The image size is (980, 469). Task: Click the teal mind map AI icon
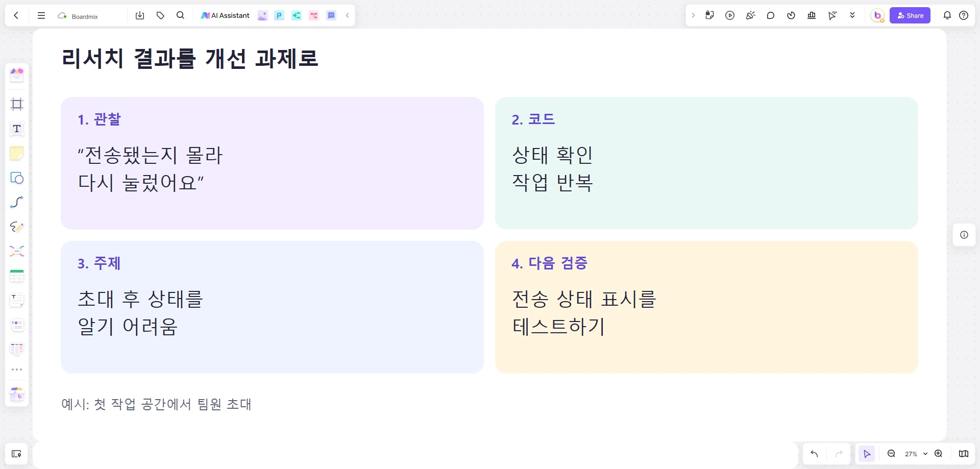click(297, 15)
